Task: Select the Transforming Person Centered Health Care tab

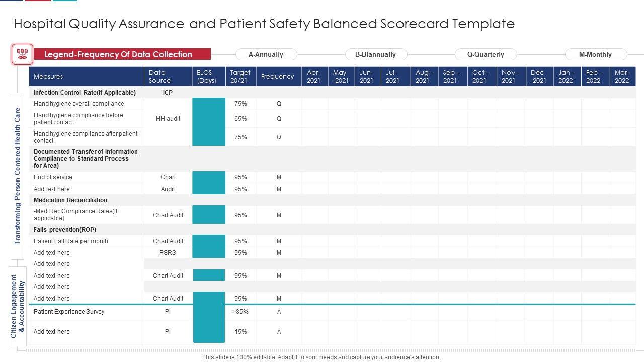Action: point(18,176)
